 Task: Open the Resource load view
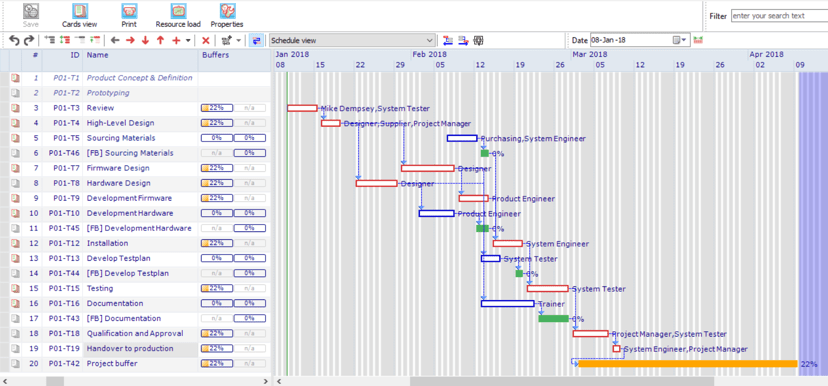pos(178,16)
